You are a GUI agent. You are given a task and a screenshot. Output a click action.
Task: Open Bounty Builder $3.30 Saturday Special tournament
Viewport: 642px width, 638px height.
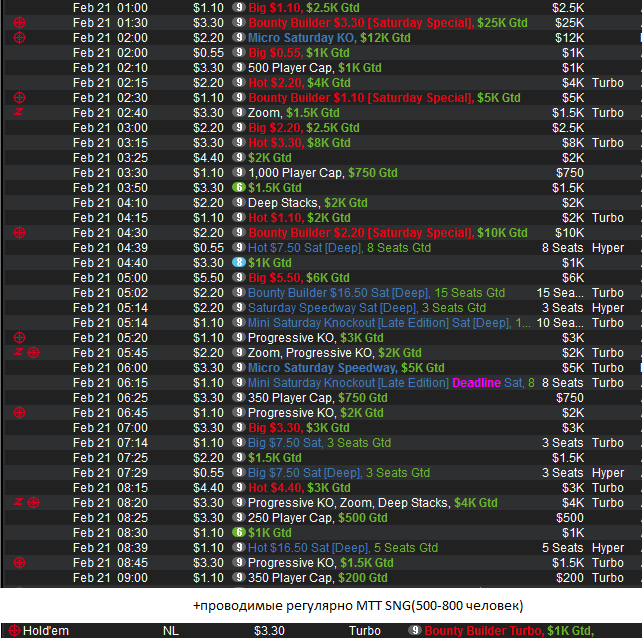388,23
